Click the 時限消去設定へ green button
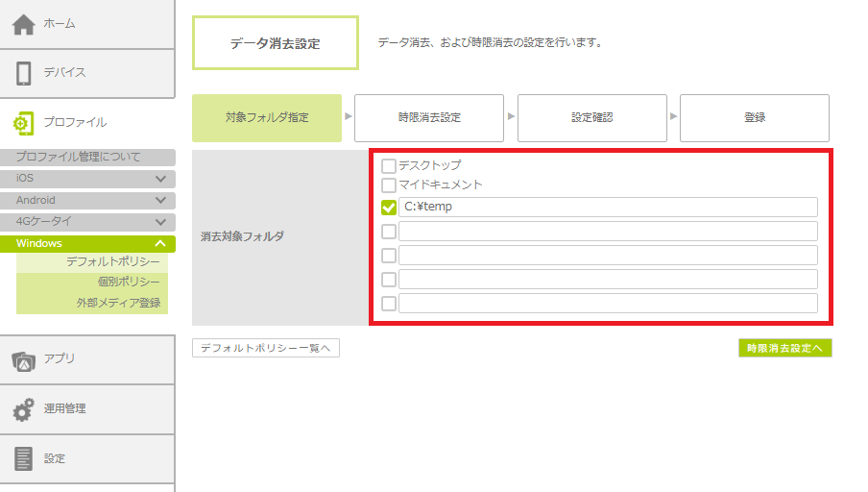This screenshot has width=868, height=492. pyautogui.click(x=784, y=348)
